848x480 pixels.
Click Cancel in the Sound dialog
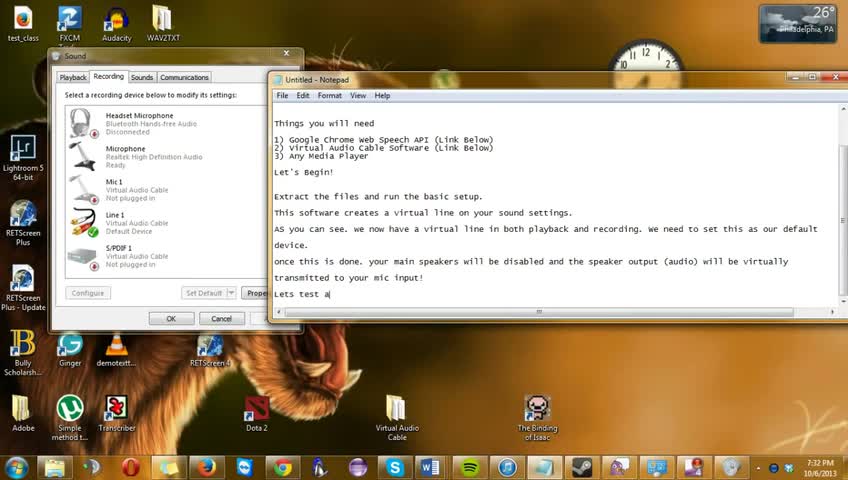(x=222, y=319)
